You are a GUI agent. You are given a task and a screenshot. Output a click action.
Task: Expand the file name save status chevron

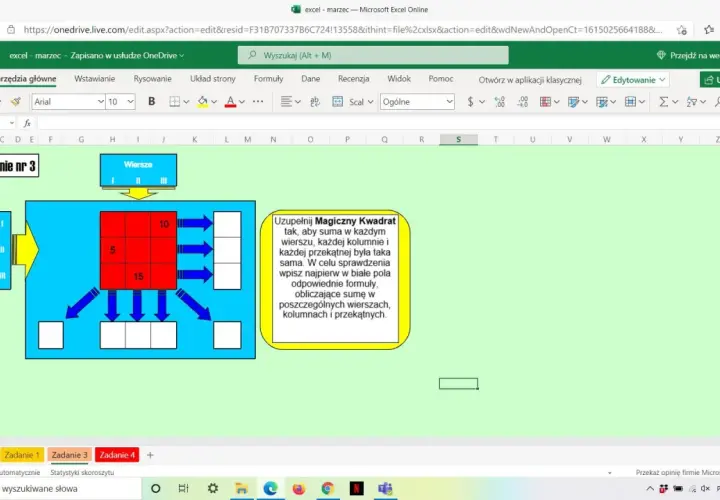182,56
